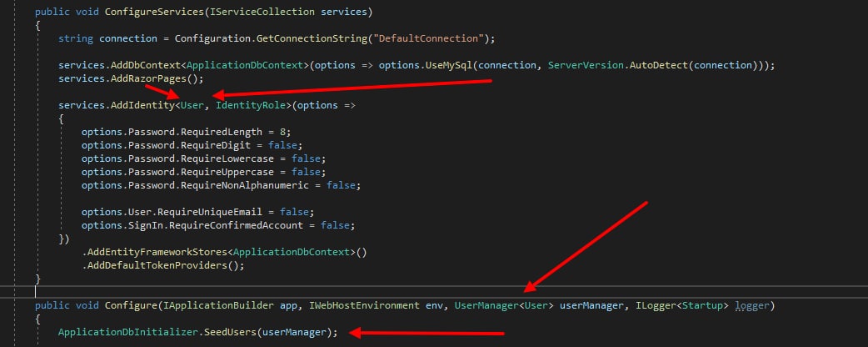Select the IServiceCollection parameter type
The image size is (868, 347).
coord(262,12)
